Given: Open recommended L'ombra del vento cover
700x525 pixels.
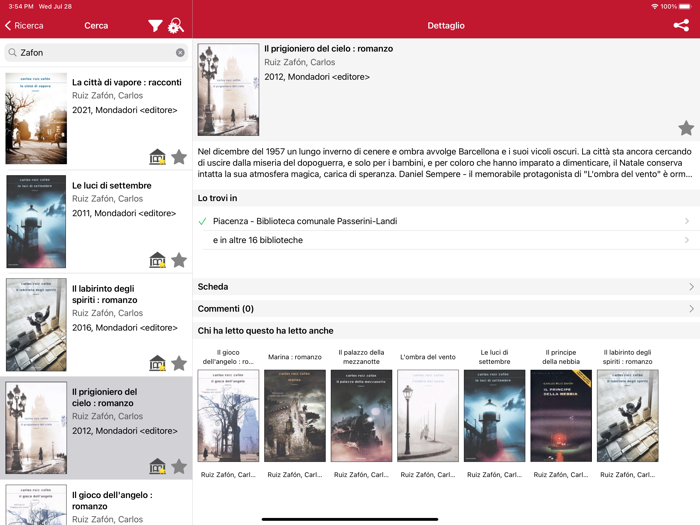Looking at the screenshot, I should pyautogui.click(x=428, y=416).
